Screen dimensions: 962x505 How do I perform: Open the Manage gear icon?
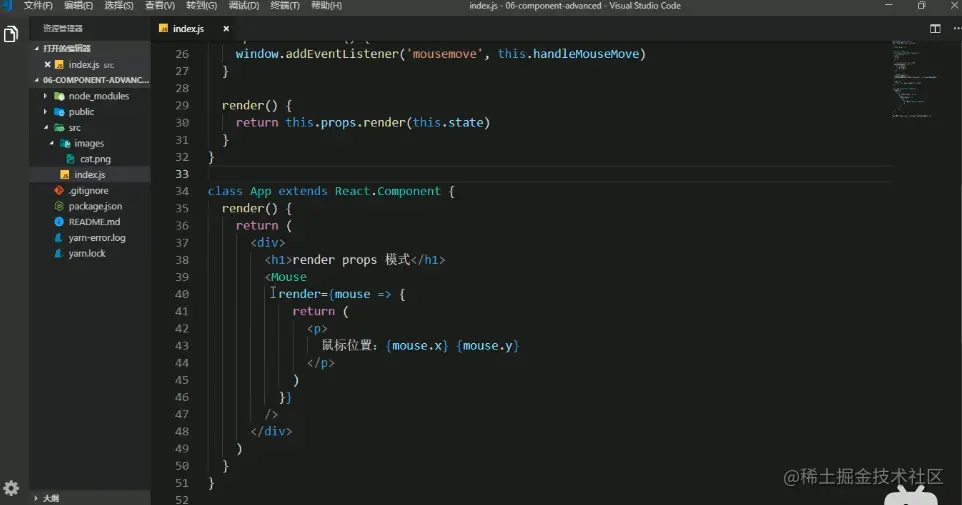tap(11, 488)
